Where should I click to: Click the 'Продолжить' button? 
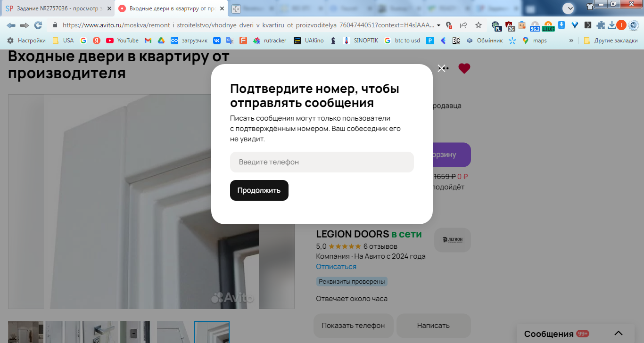coord(259,190)
